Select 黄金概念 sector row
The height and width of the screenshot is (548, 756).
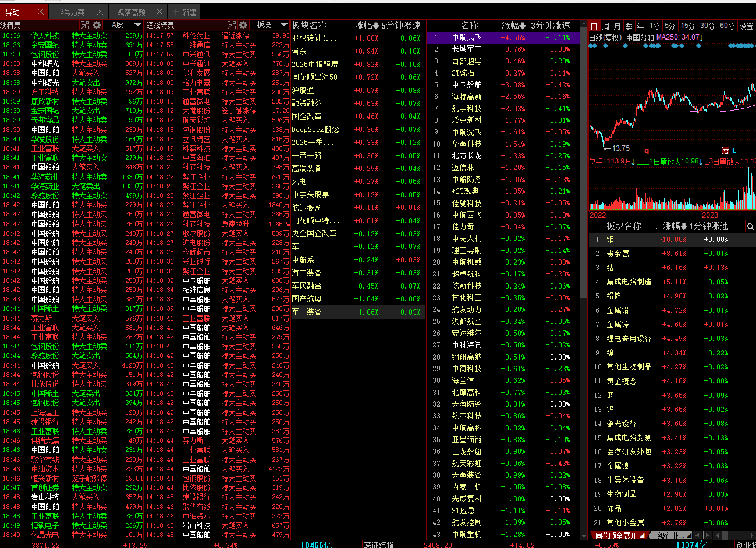(x=672, y=381)
